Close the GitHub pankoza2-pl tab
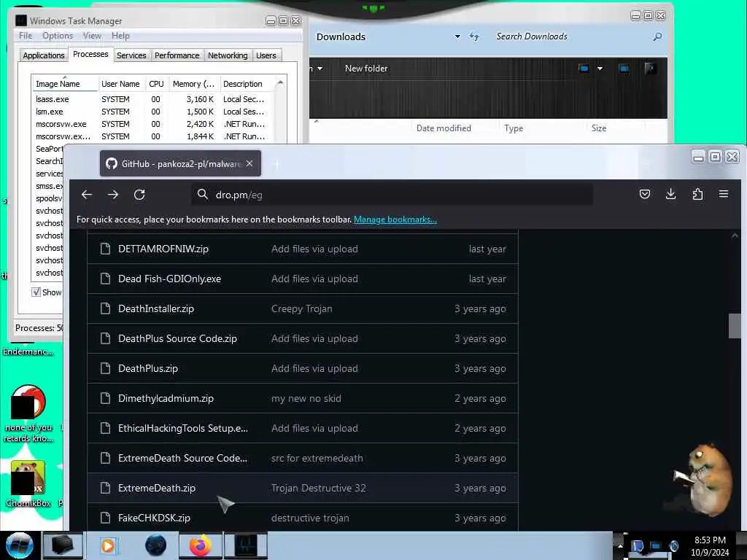The width and height of the screenshot is (747, 560). tap(249, 163)
